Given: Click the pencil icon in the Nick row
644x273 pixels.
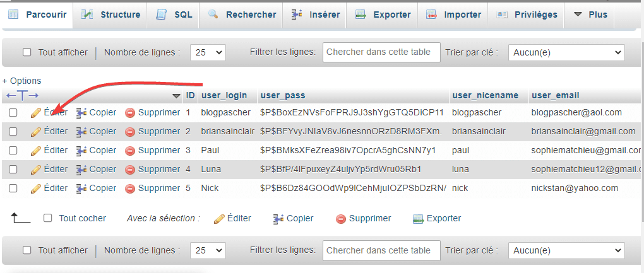Looking at the screenshot, I should point(36,188).
